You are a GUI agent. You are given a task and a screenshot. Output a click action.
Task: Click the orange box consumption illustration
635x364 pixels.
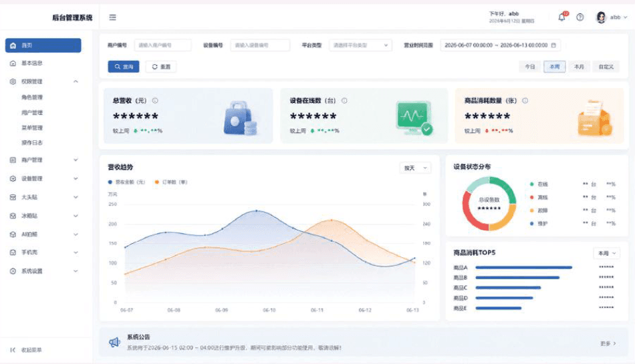pos(594,118)
